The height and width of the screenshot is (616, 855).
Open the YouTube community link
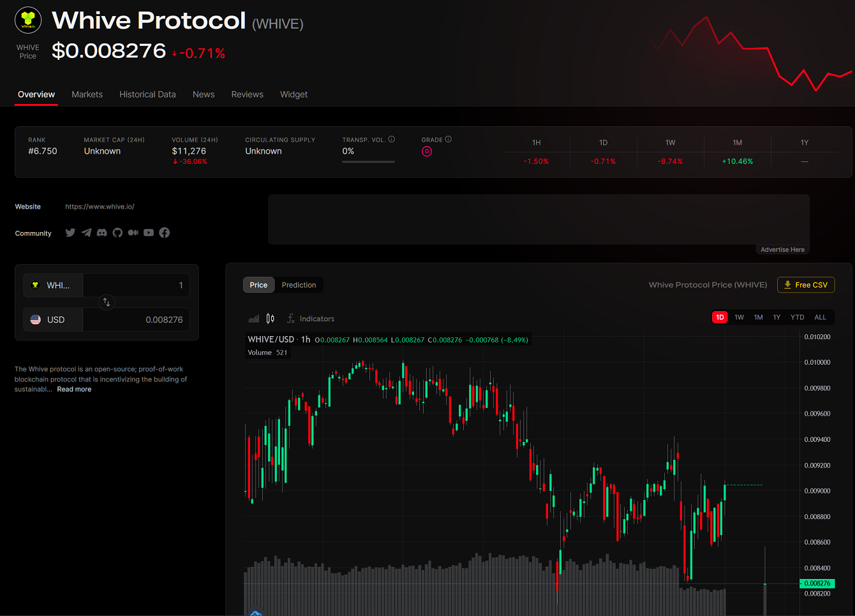[149, 233]
